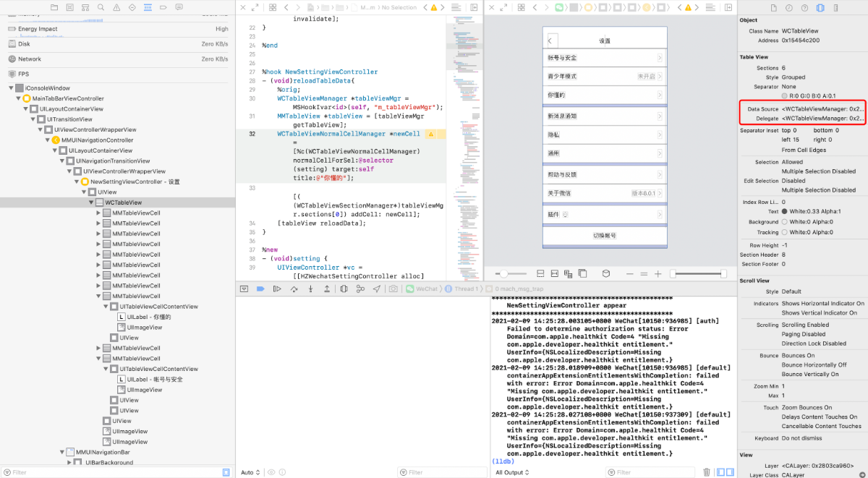Viewport: 868px width, 478px height.
Task: Click the Step Out debug button
Action: click(327, 289)
